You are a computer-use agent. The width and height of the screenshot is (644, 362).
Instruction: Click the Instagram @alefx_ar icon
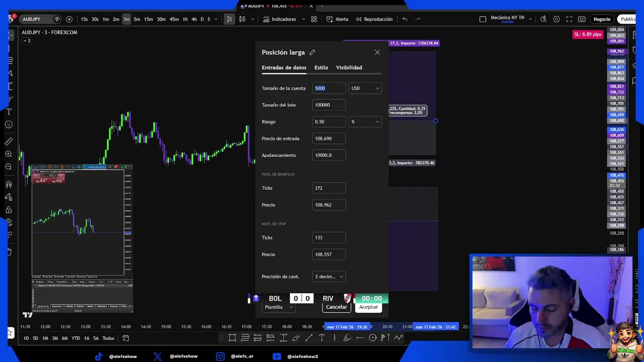[220, 356]
